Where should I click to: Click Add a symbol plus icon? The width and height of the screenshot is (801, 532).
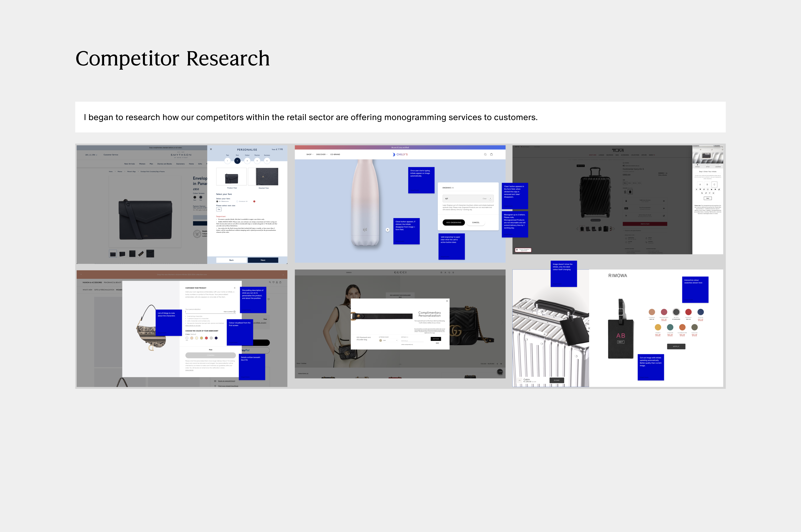pos(235,312)
